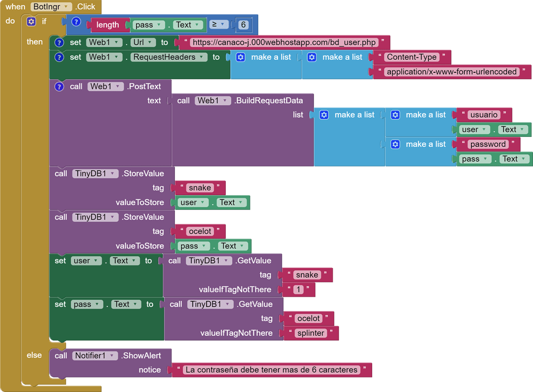Open the comment icon on the length comparison block
The width and height of the screenshot is (533, 392).
pyautogui.click(x=76, y=22)
